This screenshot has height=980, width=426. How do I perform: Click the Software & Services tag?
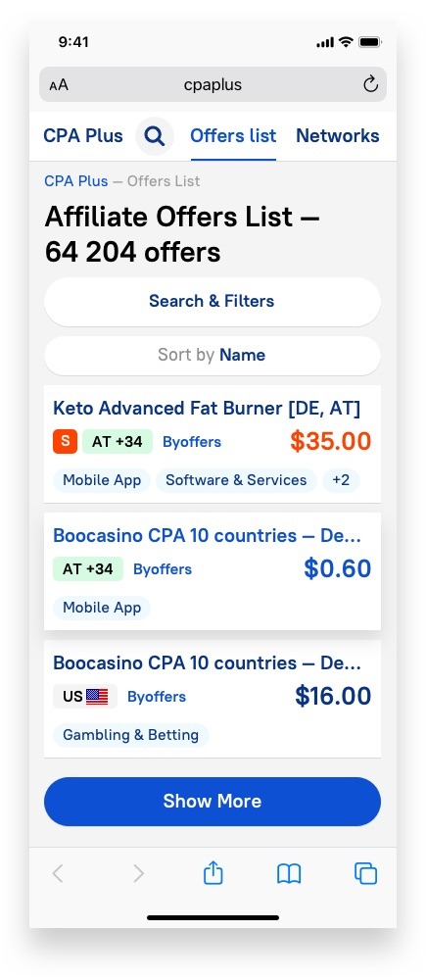click(x=236, y=480)
